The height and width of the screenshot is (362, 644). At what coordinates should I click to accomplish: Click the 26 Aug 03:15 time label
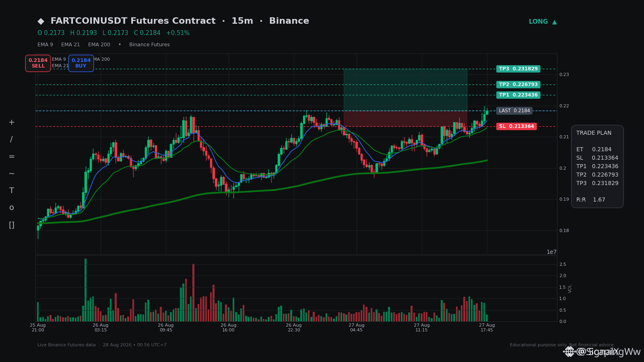coord(101,328)
